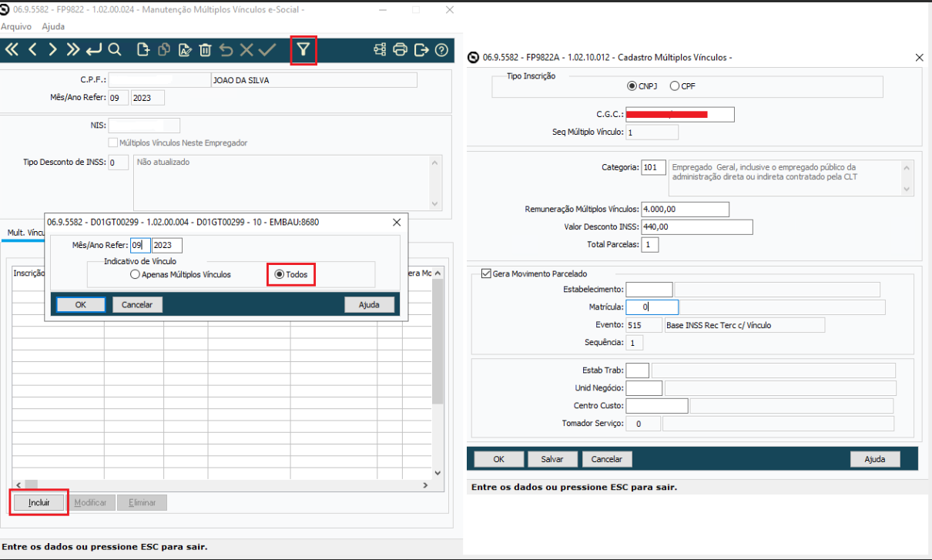The height and width of the screenshot is (560, 932).
Task: Click Ajuda in Cadastro Múltiplos Vínculos window
Action: tap(874, 459)
